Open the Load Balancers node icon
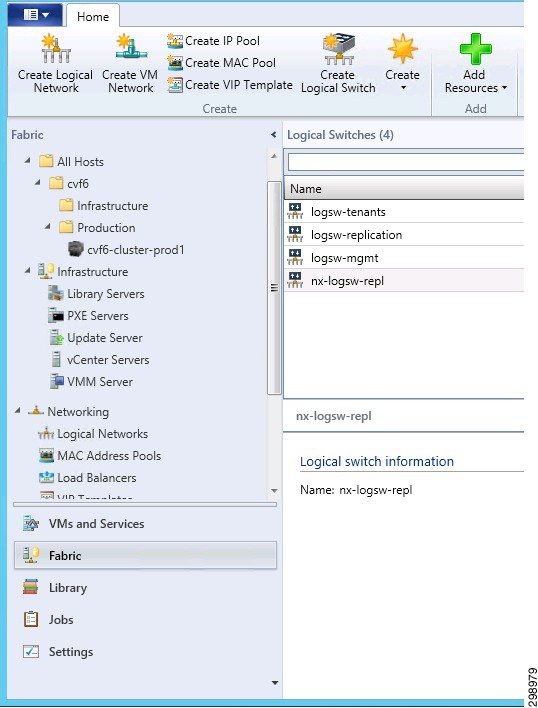Image resolution: width=538 pixels, height=708 pixels. (46, 477)
